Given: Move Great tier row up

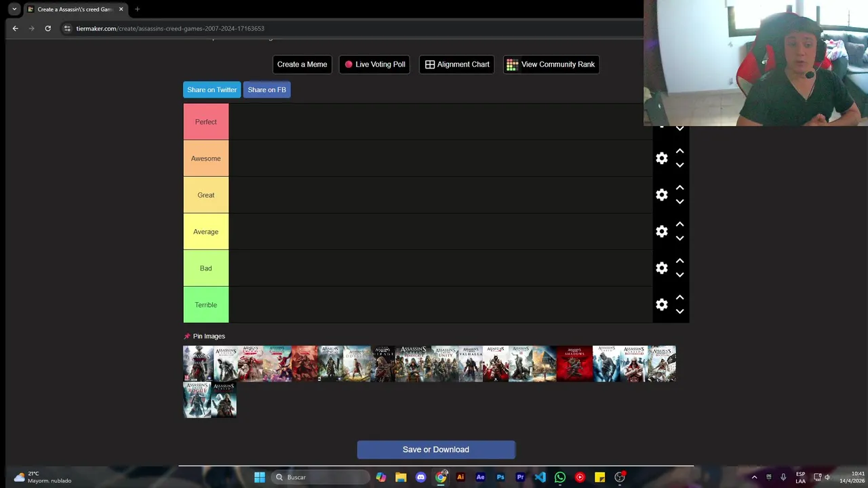Looking at the screenshot, I should 679,188.
